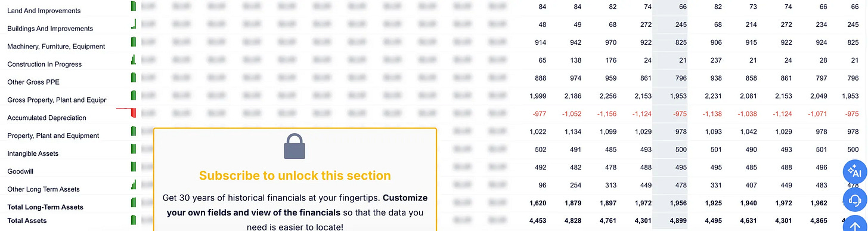Screen dimensions: 868x231
Task: Select the Total Assets row label
Action: pos(27,221)
